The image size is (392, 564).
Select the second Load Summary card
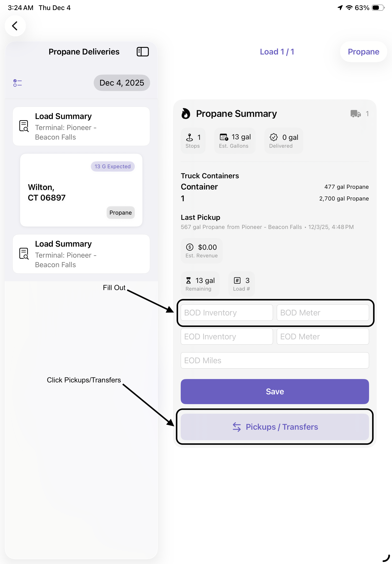81,254
